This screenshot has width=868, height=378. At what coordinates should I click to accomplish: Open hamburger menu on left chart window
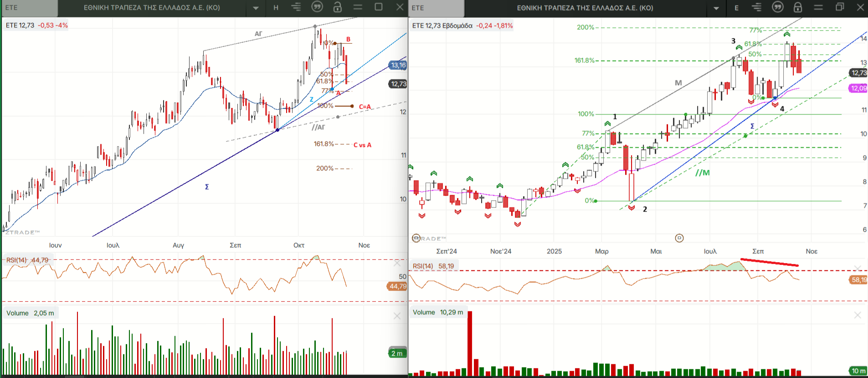358,7
